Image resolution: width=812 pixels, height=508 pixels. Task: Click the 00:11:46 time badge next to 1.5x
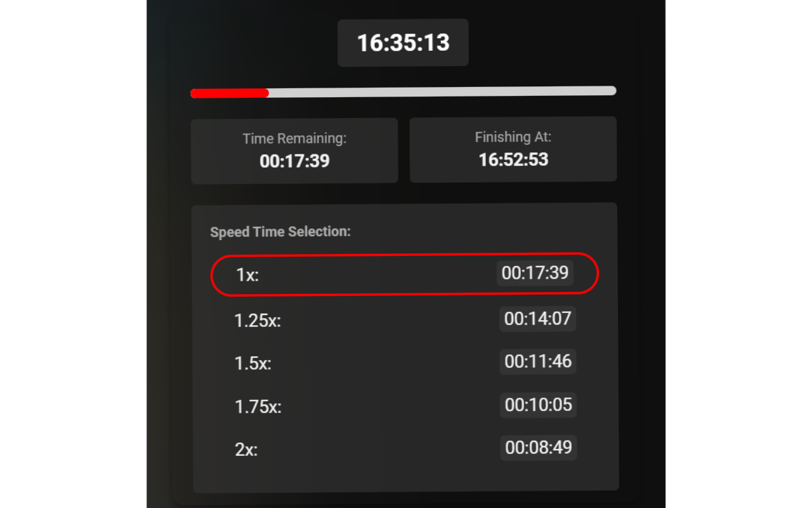(x=538, y=361)
